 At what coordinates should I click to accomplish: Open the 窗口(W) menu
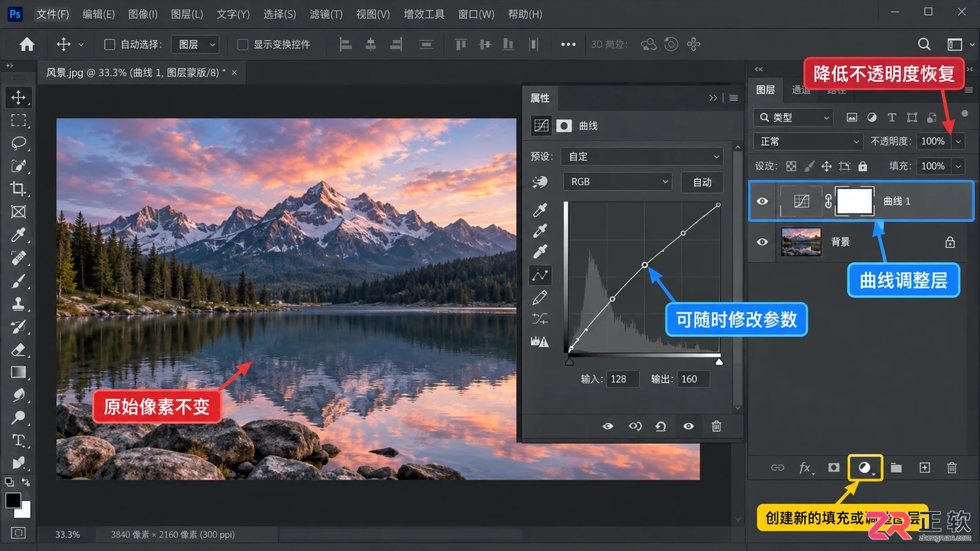tap(476, 14)
